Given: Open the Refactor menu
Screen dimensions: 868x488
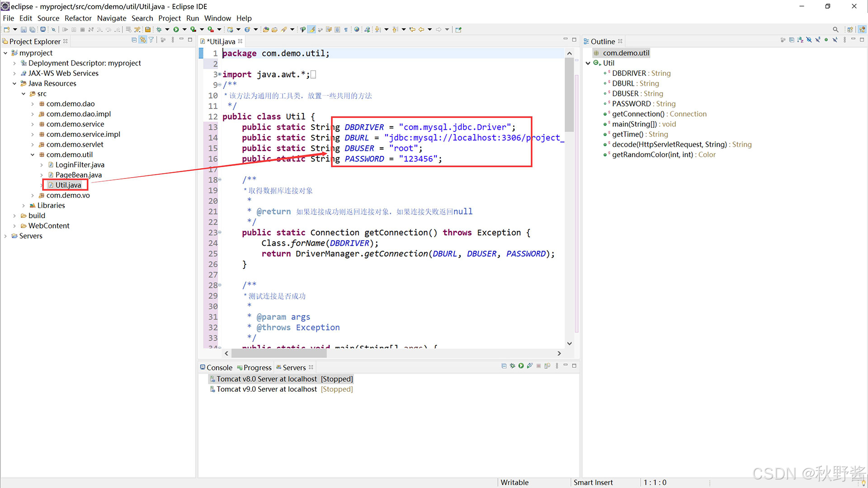Looking at the screenshot, I should click(x=78, y=18).
